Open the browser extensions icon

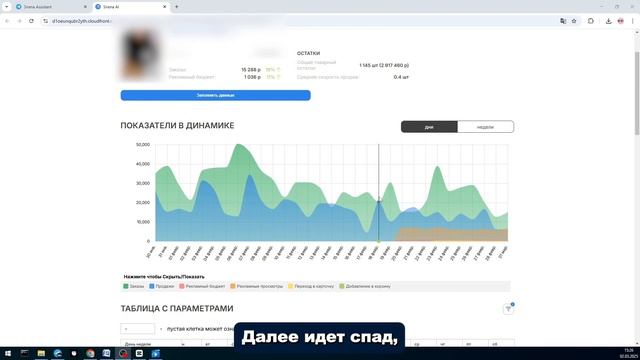[x=591, y=21]
